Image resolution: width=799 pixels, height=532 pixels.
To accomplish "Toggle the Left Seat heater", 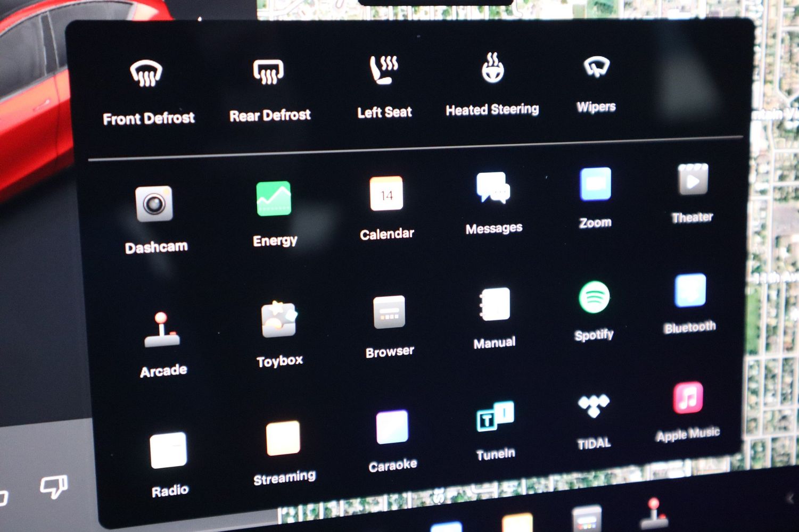I will tap(384, 70).
